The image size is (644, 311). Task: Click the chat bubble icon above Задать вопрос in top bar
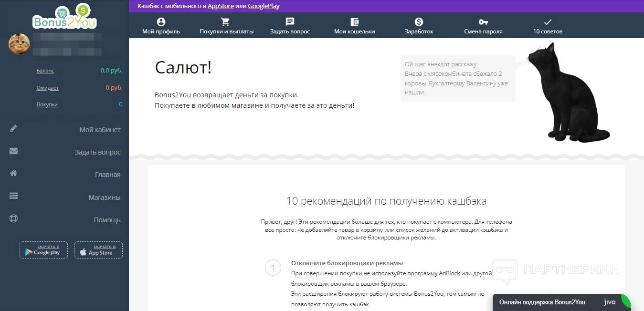click(x=290, y=22)
